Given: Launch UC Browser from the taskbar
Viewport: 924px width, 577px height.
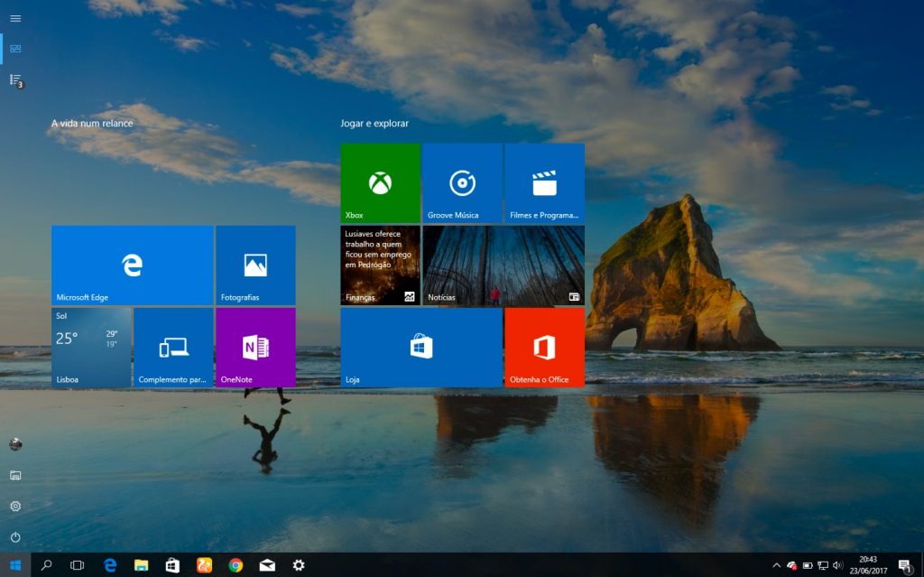Looking at the screenshot, I should (204, 565).
